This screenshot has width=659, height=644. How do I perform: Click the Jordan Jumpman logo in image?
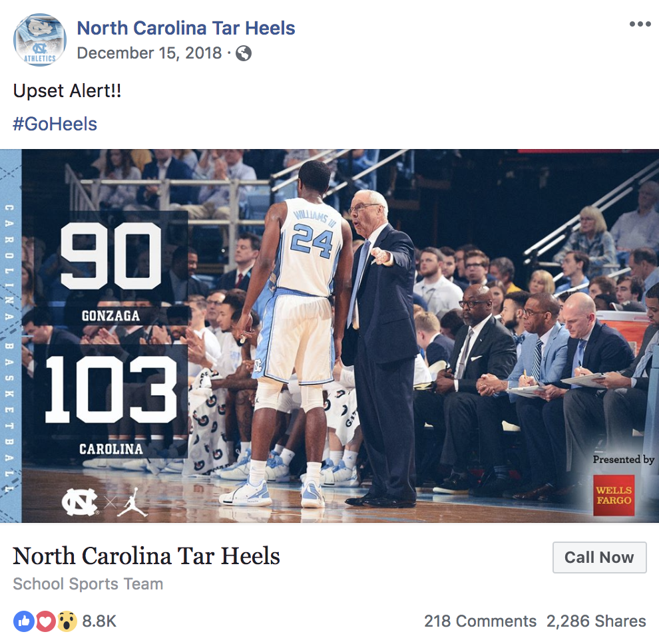pyautogui.click(x=132, y=502)
